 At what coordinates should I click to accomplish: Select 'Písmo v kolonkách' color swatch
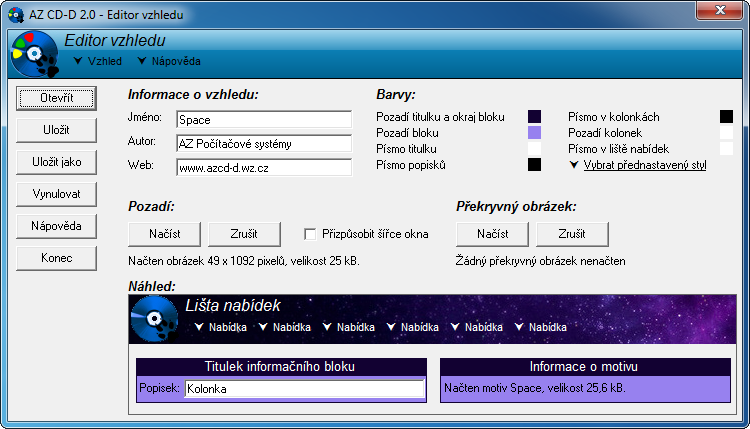726,117
